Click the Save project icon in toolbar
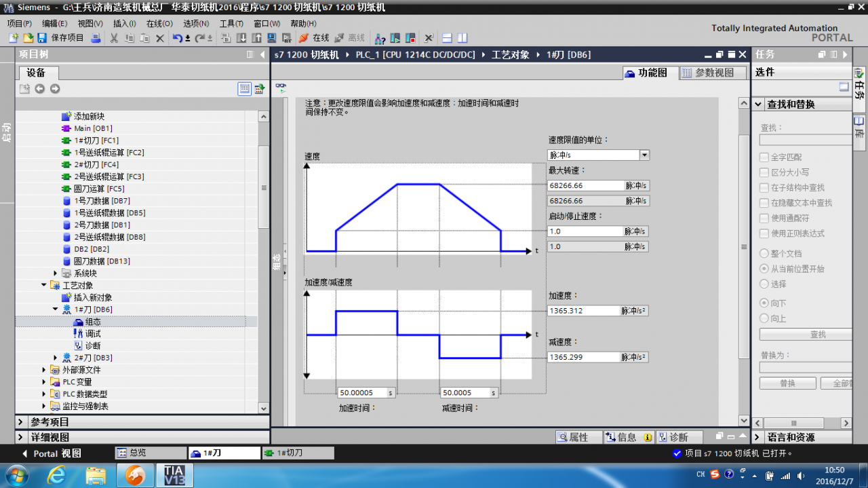The width and height of the screenshot is (868, 488). [x=42, y=38]
